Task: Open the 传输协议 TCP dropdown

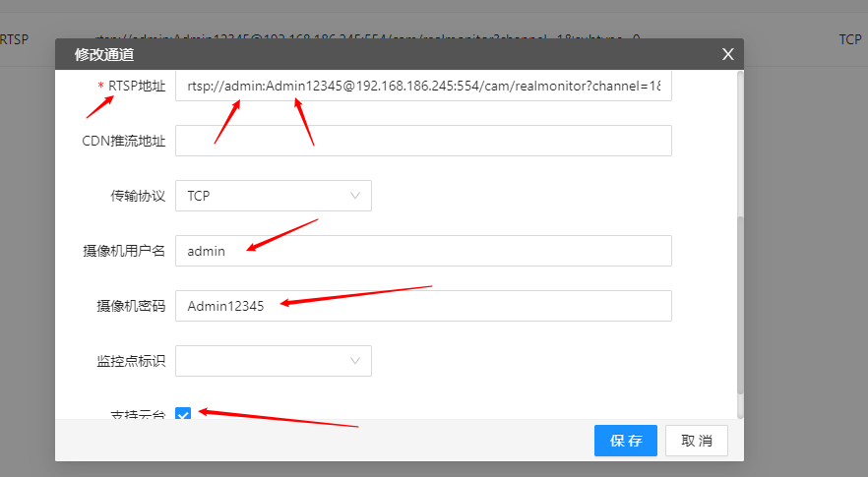Action: (x=274, y=196)
